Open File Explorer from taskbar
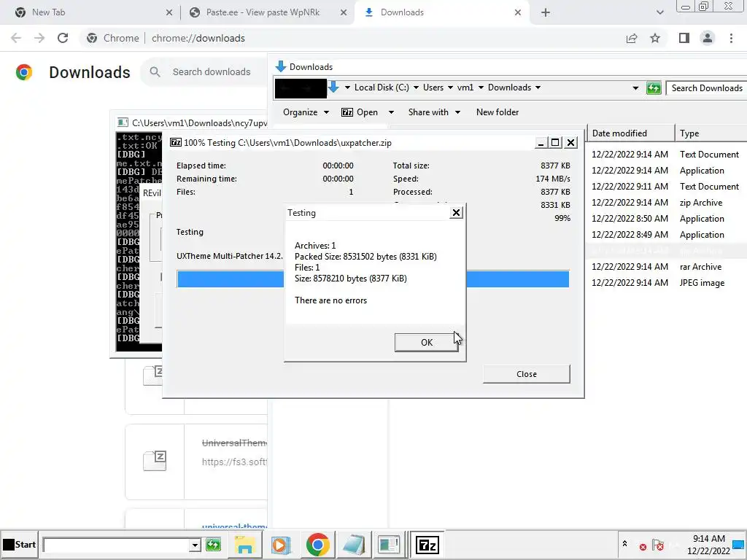This screenshot has height=560, width=747. click(244, 545)
